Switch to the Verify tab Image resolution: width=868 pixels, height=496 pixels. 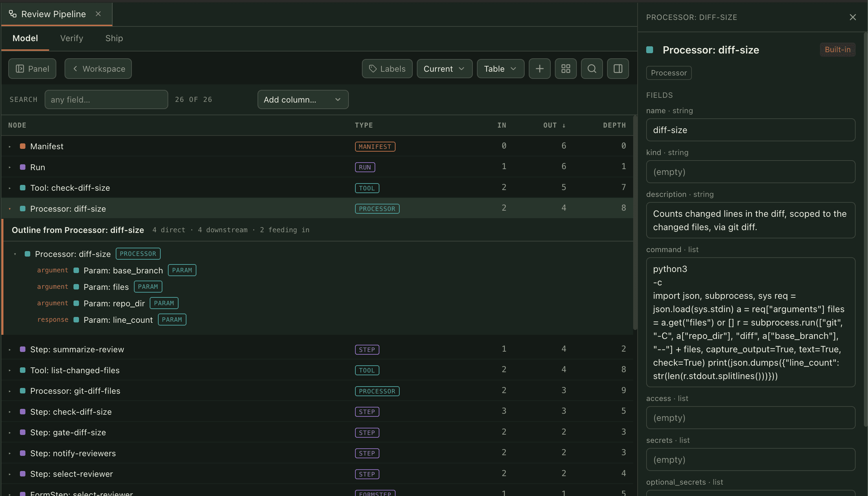click(72, 38)
